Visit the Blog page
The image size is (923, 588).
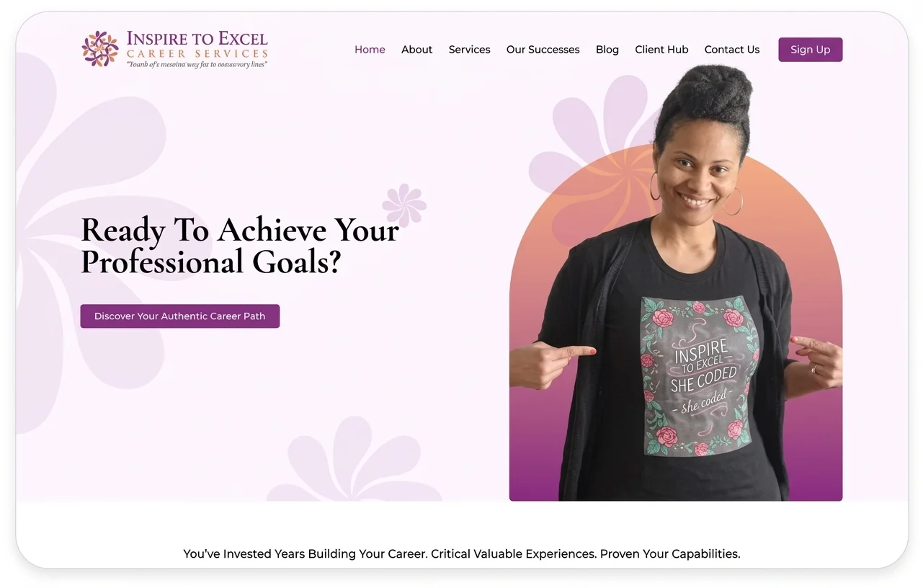[x=607, y=50]
